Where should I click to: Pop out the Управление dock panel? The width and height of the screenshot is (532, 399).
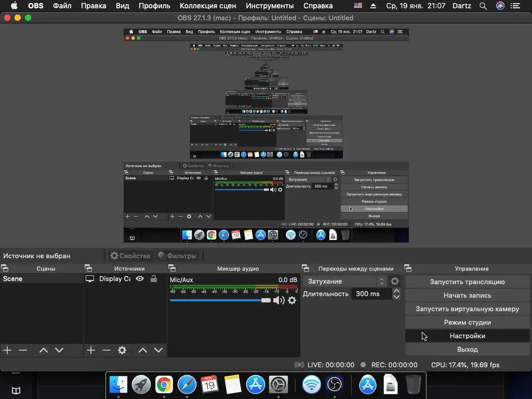408,269
